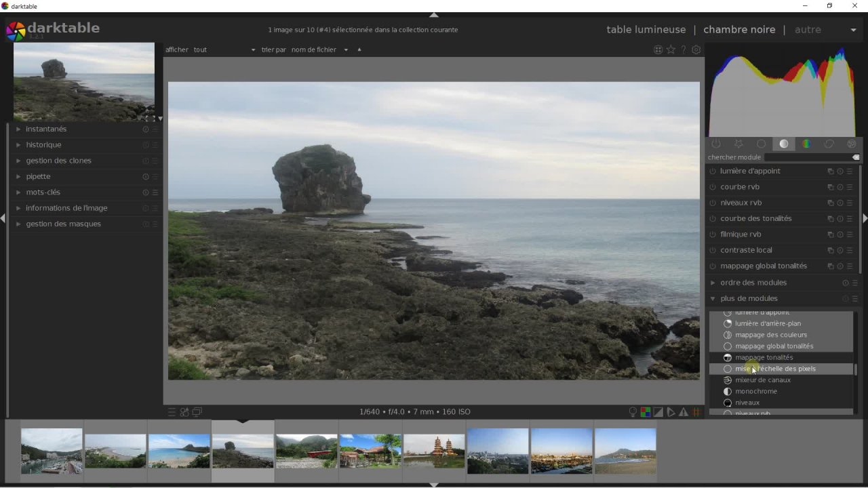Click the star overlay icon in top bar
This screenshot has width=868, height=488.
(x=671, y=49)
